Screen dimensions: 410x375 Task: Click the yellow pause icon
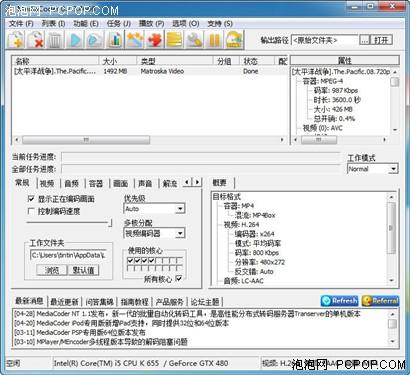tap(214, 40)
